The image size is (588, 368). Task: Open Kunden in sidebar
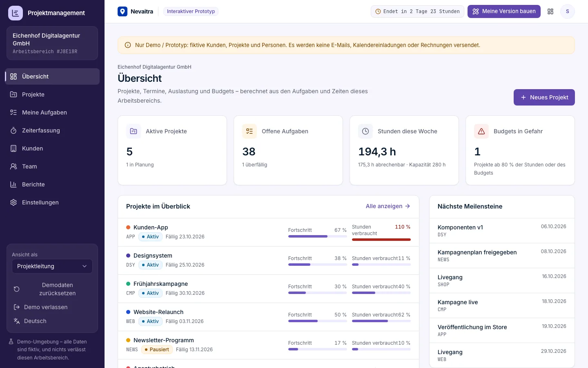point(52,148)
